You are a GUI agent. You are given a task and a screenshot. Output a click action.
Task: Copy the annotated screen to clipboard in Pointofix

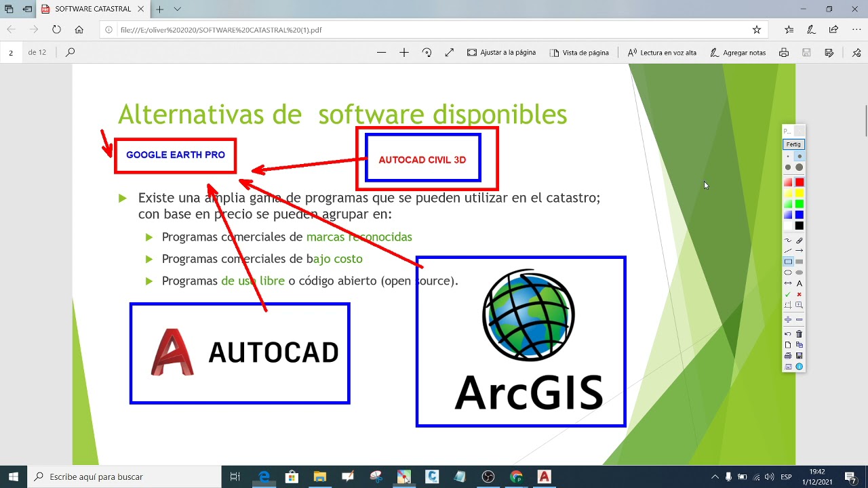(800, 345)
